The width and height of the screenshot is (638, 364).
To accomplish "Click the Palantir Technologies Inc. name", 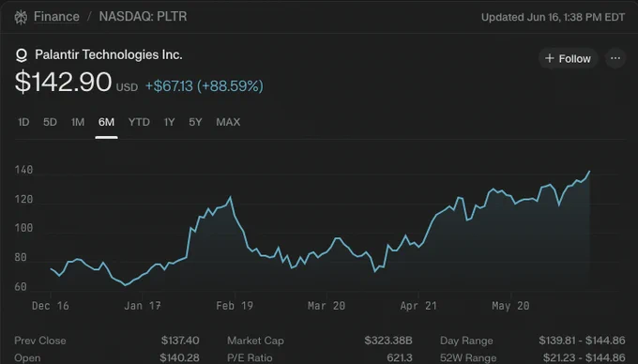I will [109, 55].
